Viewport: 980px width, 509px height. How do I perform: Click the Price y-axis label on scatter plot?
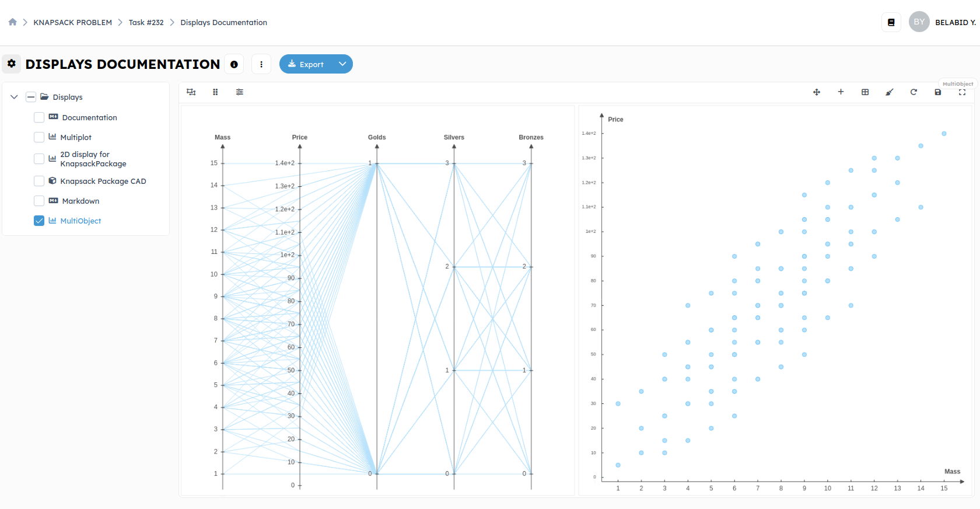point(615,119)
